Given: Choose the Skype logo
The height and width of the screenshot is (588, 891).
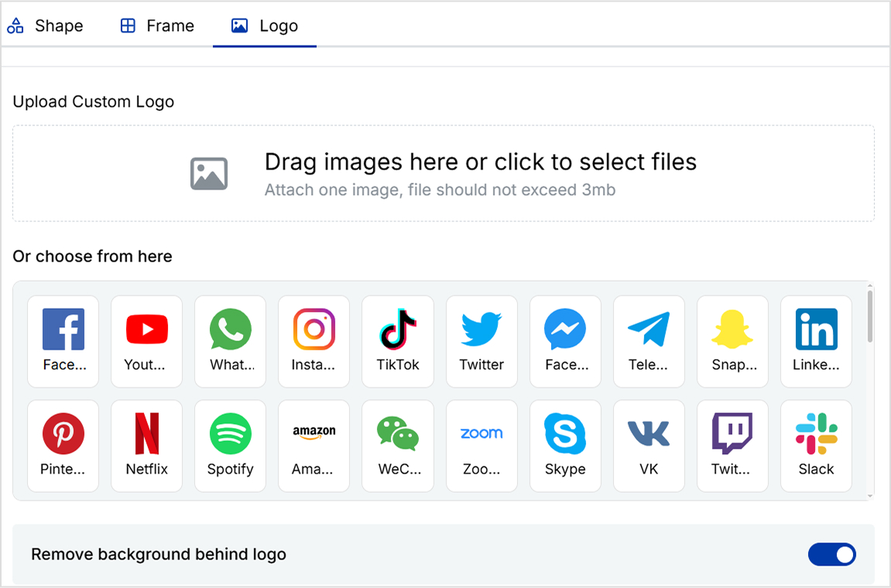Looking at the screenshot, I should tap(565, 446).
